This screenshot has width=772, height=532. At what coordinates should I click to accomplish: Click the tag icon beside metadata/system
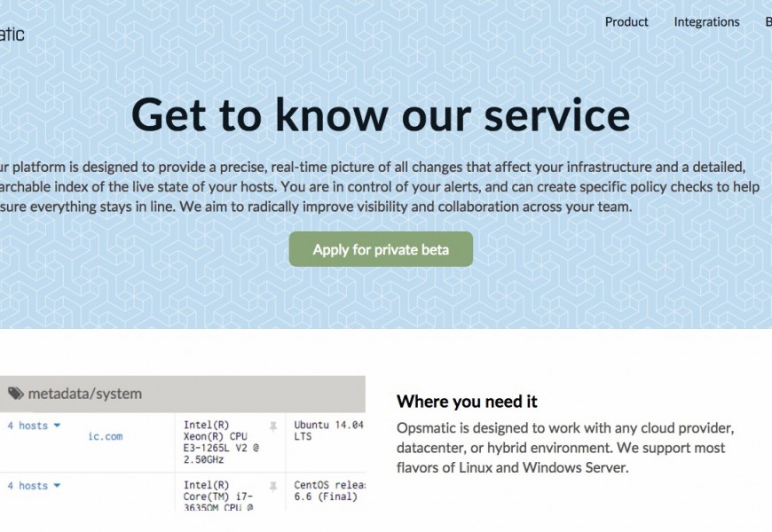pos(16,394)
